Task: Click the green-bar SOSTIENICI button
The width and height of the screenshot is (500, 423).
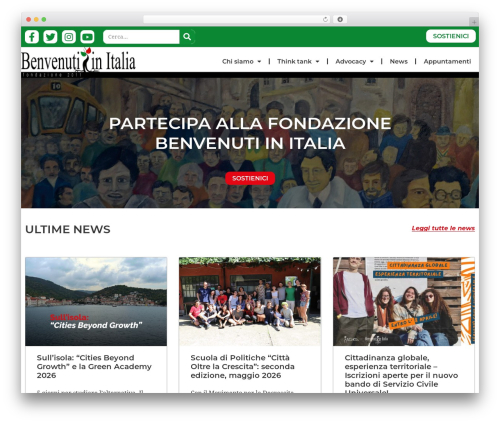Action: [451, 36]
